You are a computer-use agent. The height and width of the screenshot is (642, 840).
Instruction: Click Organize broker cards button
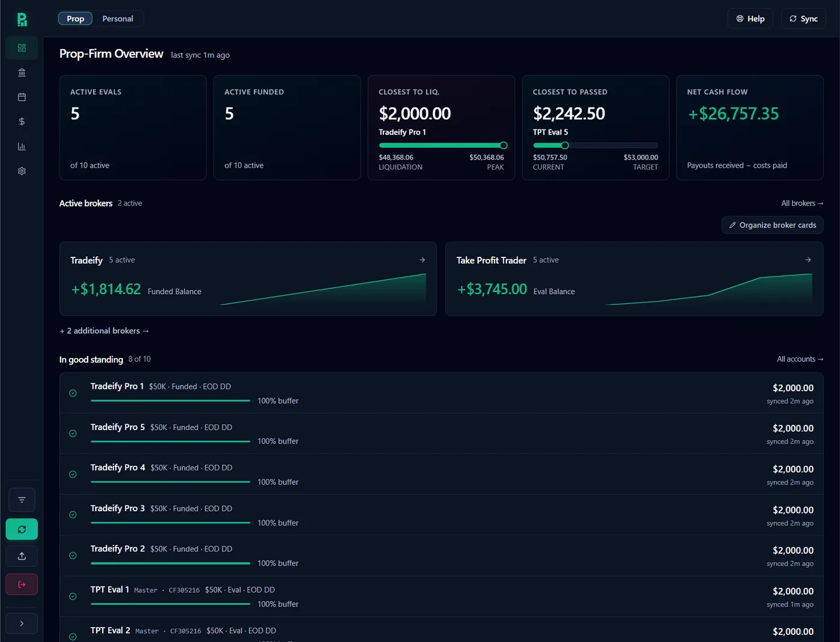(x=773, y=225)
